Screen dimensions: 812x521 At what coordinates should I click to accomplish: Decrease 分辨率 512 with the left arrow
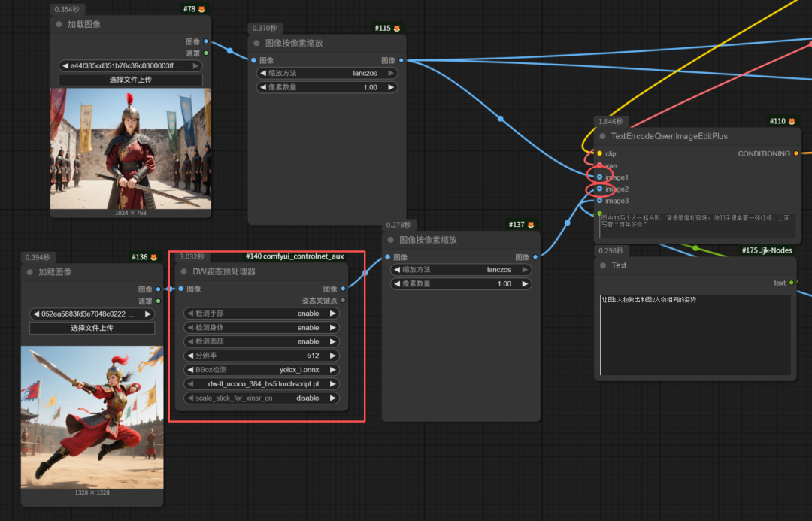click(x=190, y=356)
